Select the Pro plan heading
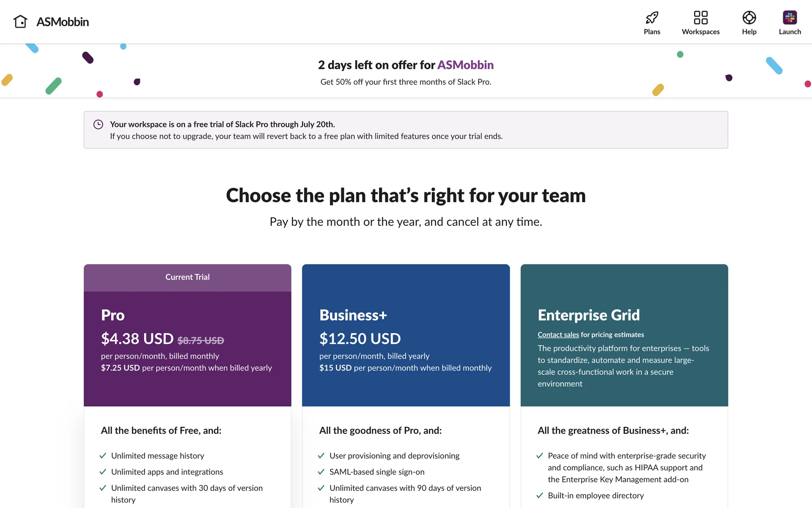812x508 pixels. (113, 315)
